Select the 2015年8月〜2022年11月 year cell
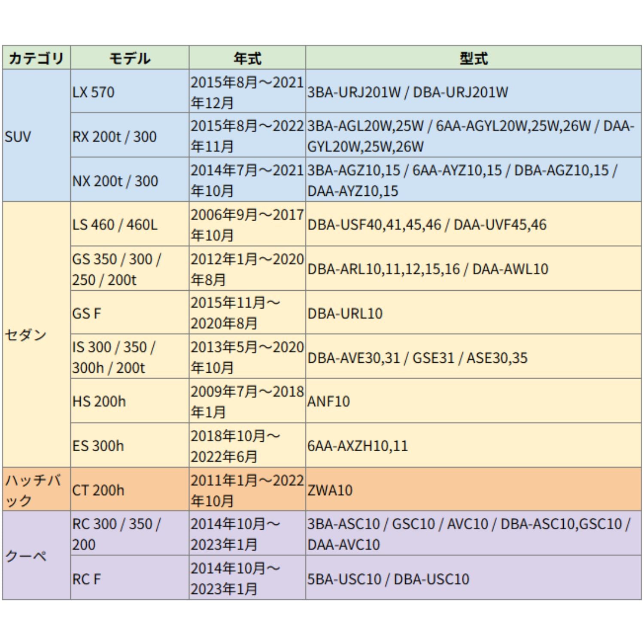This screenshot has width=644, height=644. tap(247, 135)
